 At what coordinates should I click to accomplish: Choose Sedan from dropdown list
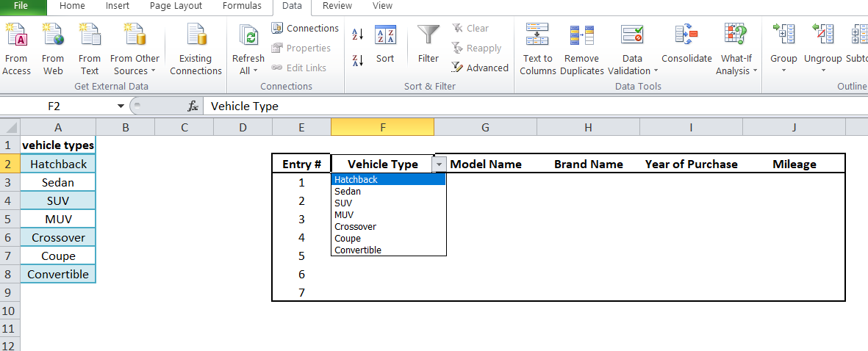pos(388,191)
